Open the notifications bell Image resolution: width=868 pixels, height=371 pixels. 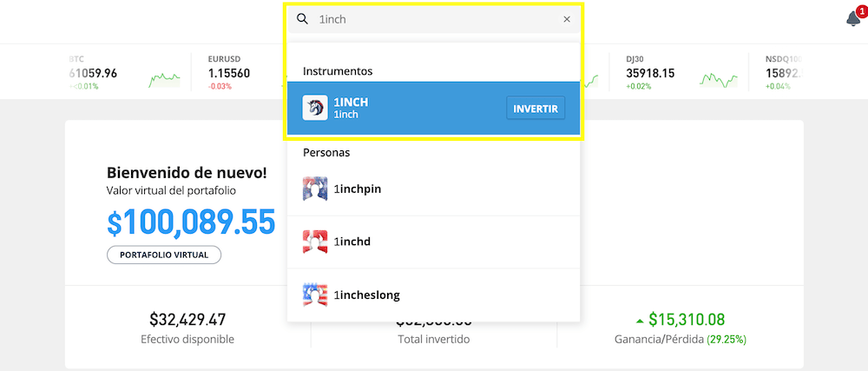pos(853,18)
